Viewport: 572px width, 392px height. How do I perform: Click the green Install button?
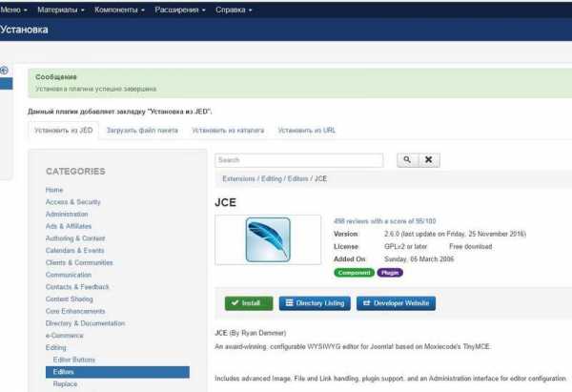[249, 303]
